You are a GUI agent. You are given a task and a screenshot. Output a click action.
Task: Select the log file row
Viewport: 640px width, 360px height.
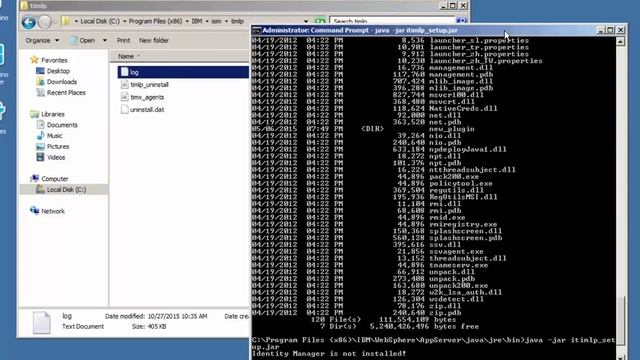[x=183, y=72]
